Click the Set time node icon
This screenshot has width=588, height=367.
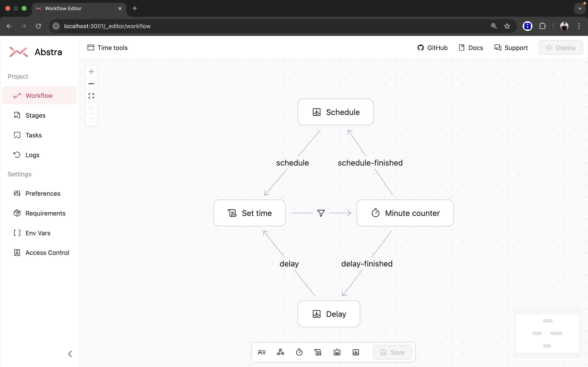[x=232, y=213]
